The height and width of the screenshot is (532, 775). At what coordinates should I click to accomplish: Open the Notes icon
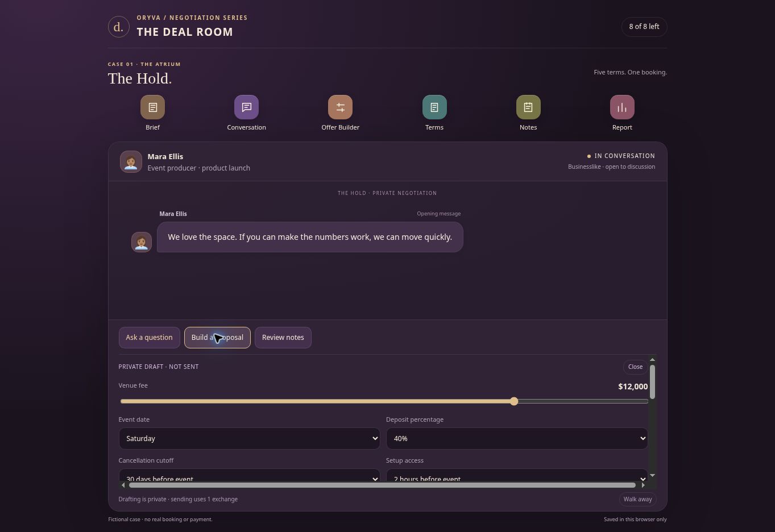(528, 107)
